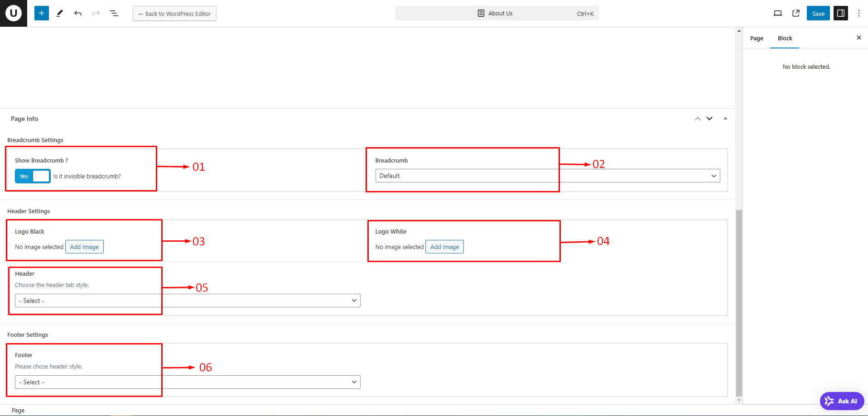Image resolution: width=868 pixels, height=416 pixels.
Task: Click Back to WordPress Editor button
Action: click(174, 14)
